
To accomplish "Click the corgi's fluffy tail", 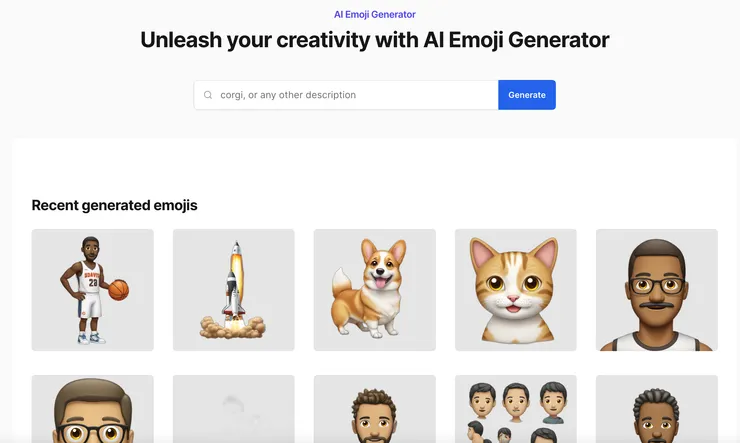I will pyautogui.click(x=341, y=281).
